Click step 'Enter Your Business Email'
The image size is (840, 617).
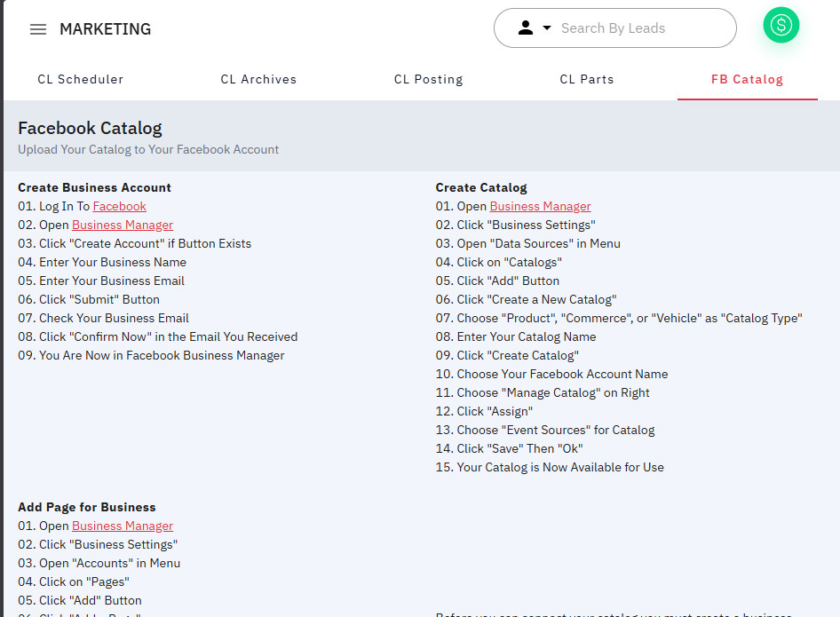(x=101, y=281)
